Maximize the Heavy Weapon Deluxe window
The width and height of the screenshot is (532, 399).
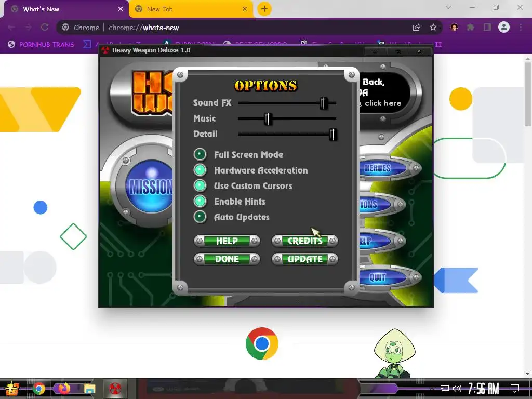point(398,51)
